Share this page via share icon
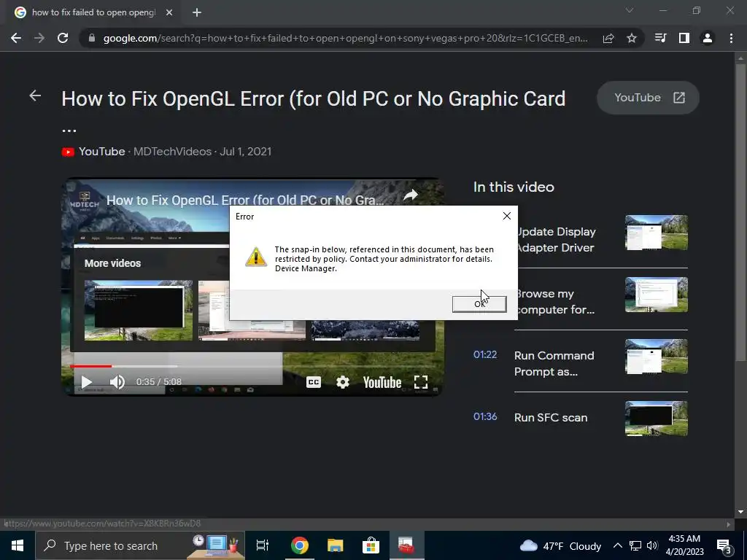Image resolution: width=747 pixels, height=560 pixels. (608, 38)
